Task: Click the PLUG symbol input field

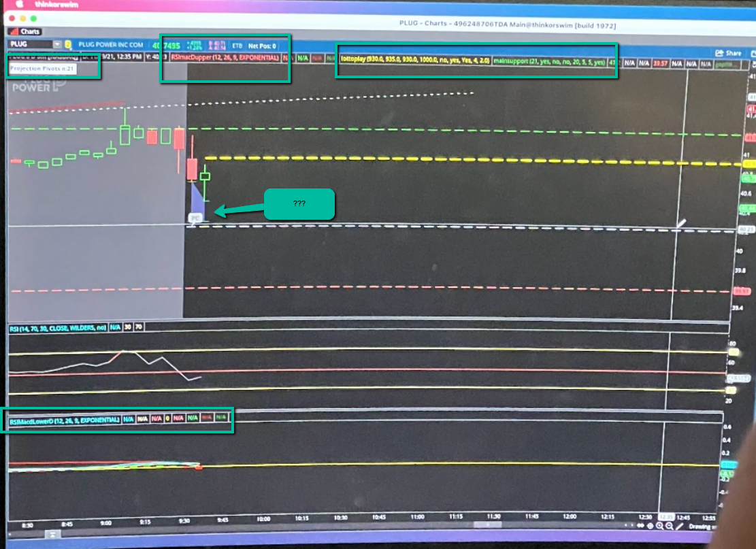Action: pyautogui.click(x=31, y=44)
